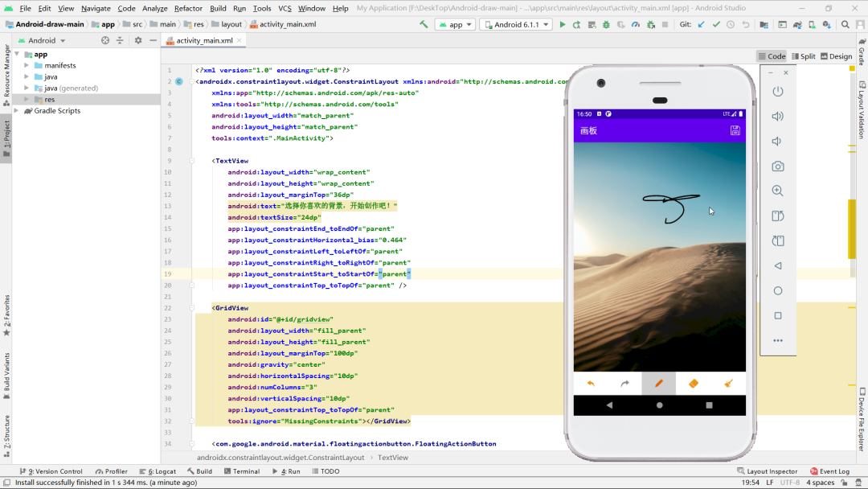Screen dimensions: 868x489
Task: Open the Terminal tool window
Action: point(242,471)
